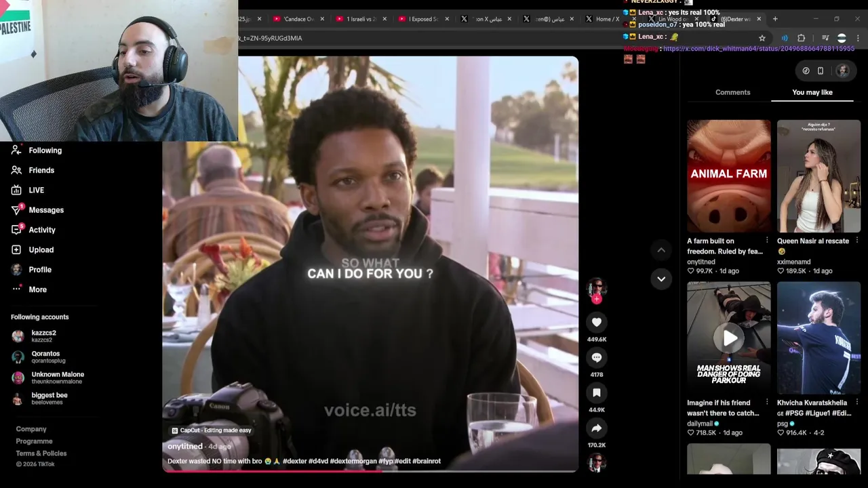Open the browser extensions puzzle icon
This screenshot has height=488, width=868.
pyautogui.click(x=801, y=38)
